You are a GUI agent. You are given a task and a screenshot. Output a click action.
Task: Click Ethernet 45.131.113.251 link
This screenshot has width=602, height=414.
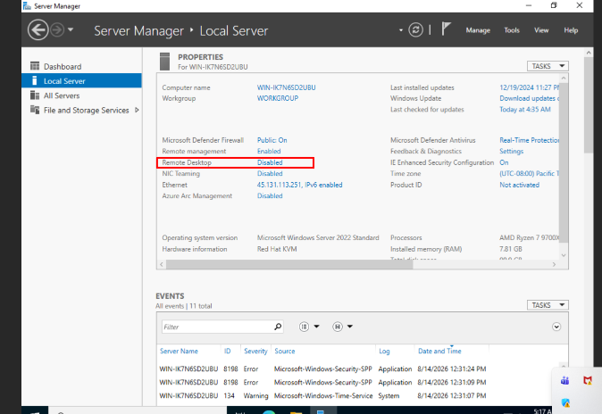point(299,185)
